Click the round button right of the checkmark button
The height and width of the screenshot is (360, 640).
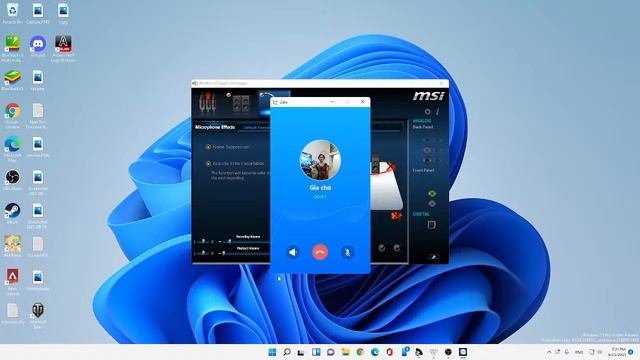(397, 248)
